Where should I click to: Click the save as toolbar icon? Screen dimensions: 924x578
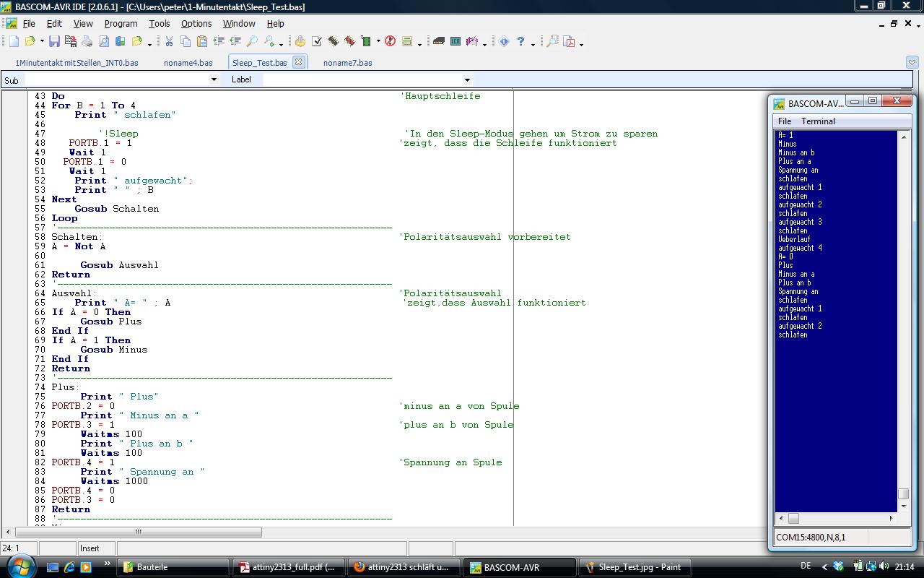70,42
